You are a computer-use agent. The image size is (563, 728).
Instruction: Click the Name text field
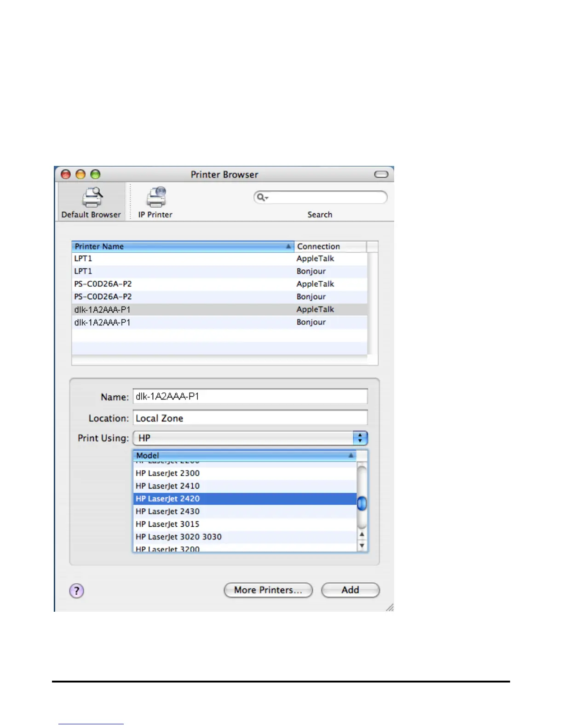(x=250, y=396)
